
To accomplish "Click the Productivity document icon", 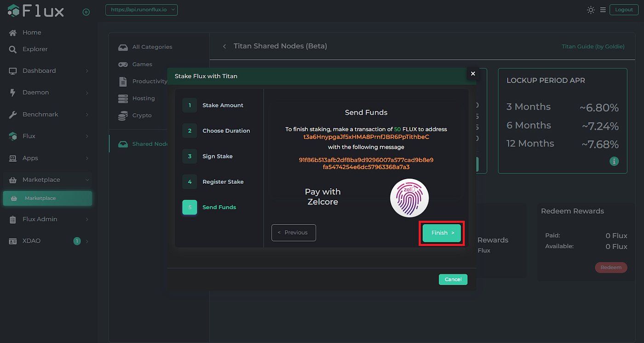I will click(123, 81).
